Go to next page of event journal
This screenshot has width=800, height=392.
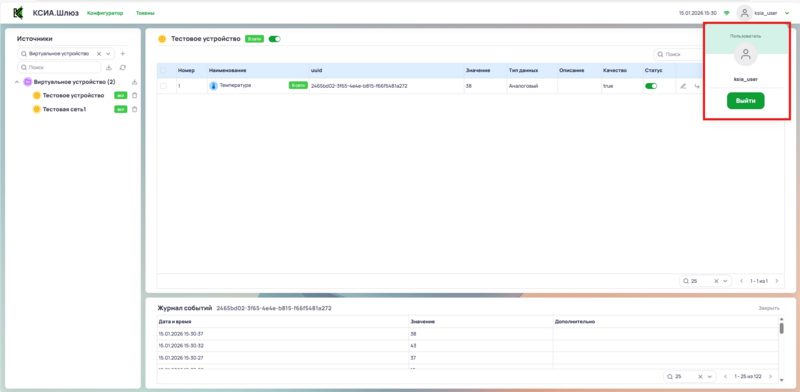tap(769, 376)
